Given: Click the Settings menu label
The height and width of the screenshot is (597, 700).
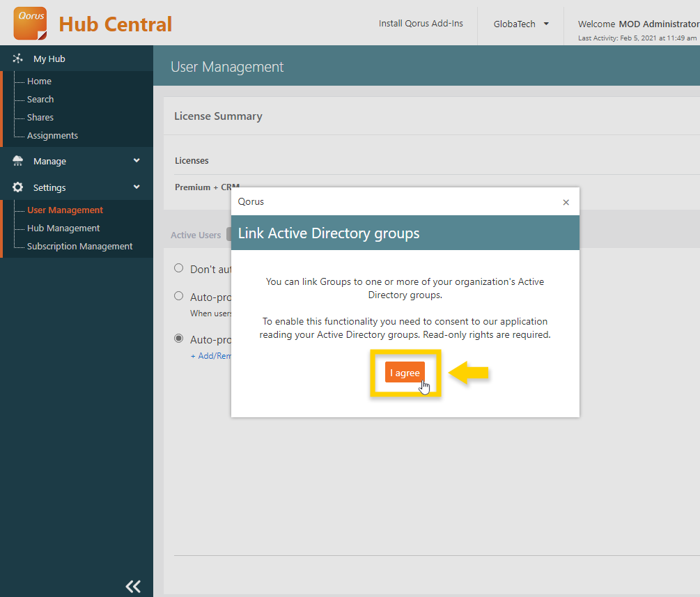Looking at the screenshot, I should click(49, 187).
